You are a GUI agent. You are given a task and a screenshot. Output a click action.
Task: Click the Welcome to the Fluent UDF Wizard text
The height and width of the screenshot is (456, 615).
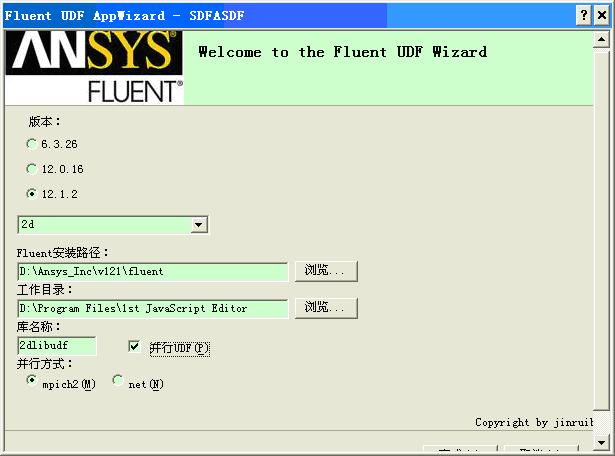pyautogui.click(x=343, y=52)
